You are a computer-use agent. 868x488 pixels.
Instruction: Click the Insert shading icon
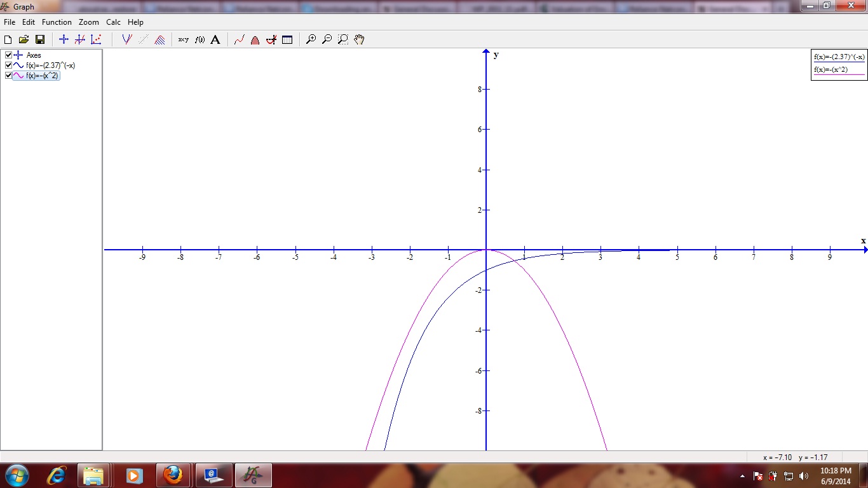pos(159,39)
